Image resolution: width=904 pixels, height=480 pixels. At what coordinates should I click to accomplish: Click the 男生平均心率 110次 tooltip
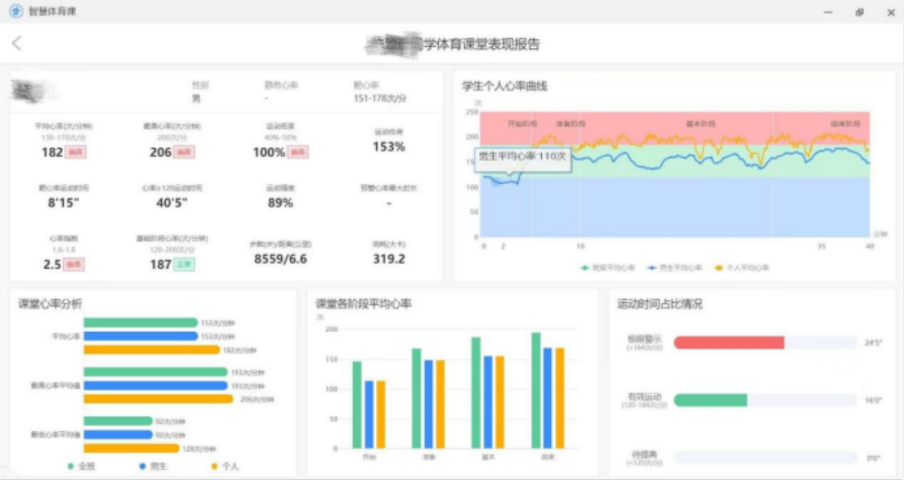pyautogui.click(x=522, y=158)
